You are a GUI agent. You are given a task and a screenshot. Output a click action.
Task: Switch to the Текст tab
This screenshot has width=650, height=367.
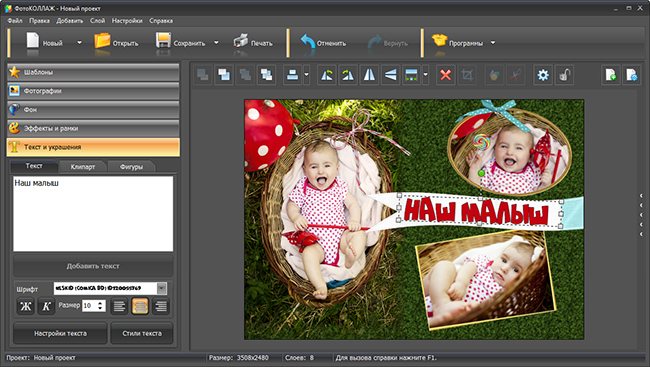coord(34,166)
